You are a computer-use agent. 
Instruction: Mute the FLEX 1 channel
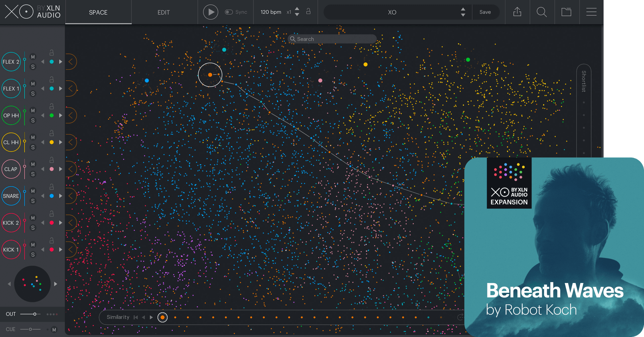click(33, 84)
